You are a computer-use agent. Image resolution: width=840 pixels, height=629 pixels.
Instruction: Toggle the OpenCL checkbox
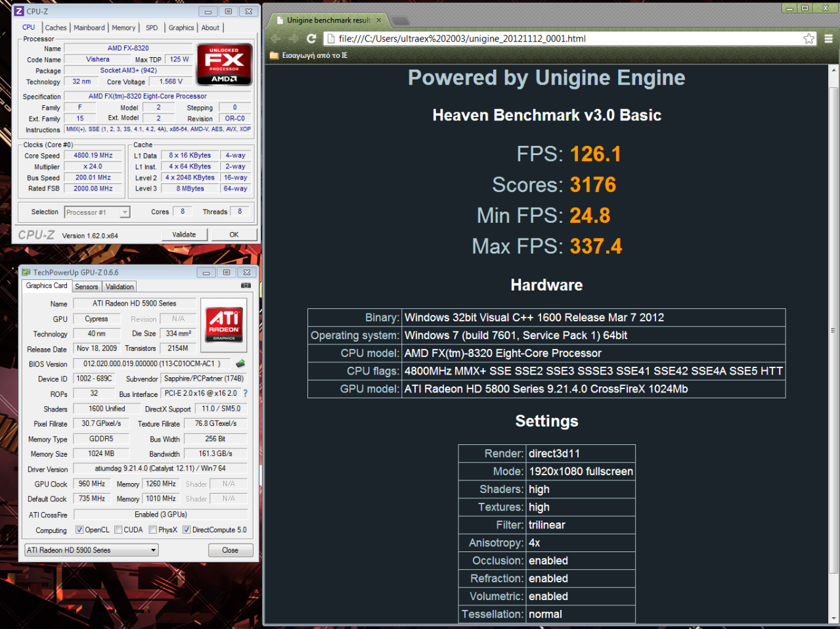click(79, 530)
